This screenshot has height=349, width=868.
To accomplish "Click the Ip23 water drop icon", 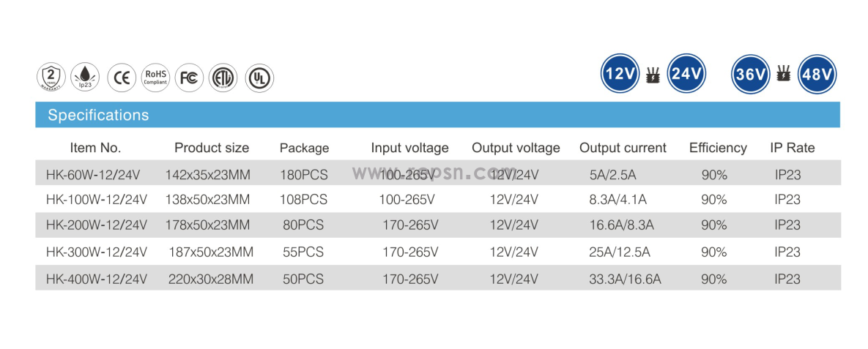I will [x=85, y=78].
